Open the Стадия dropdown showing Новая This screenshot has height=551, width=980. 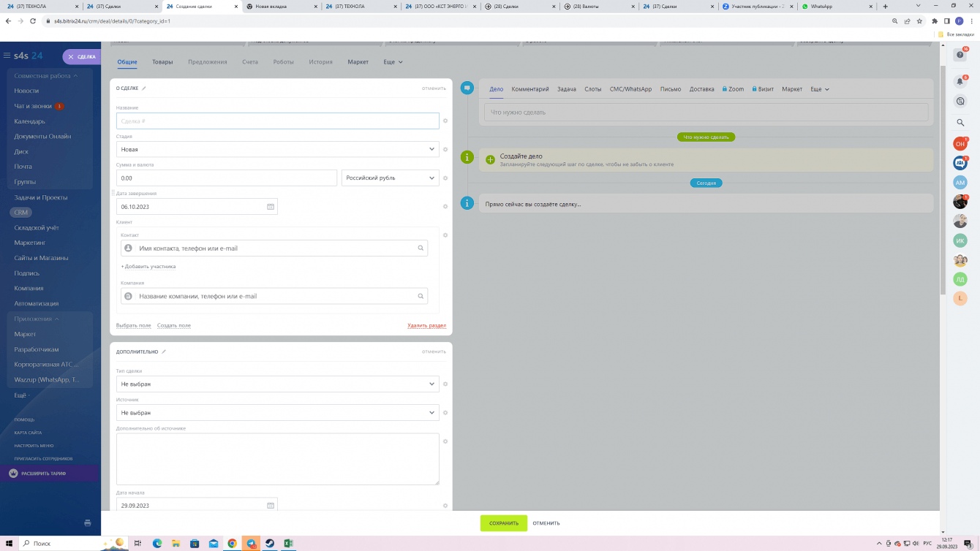(x=277, y=149)
